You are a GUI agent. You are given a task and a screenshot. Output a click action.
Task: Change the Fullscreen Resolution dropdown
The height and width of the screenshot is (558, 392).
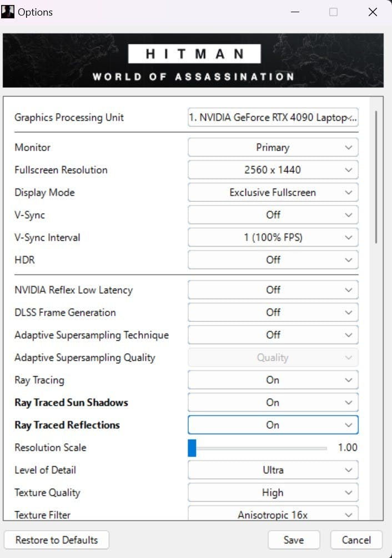[273, 170]
